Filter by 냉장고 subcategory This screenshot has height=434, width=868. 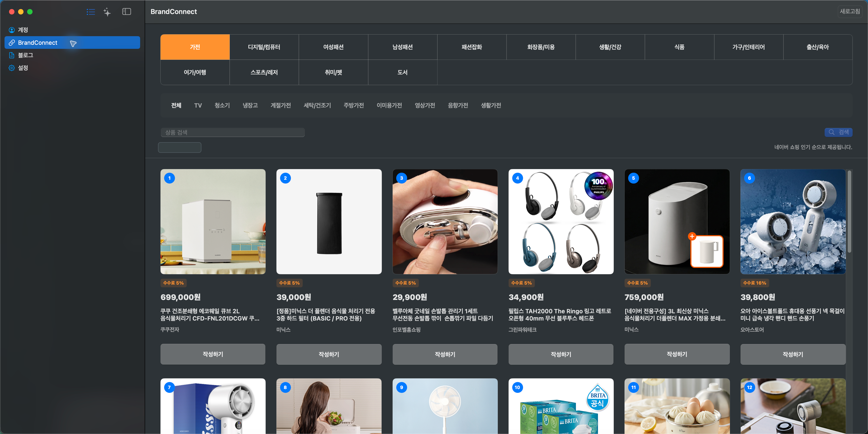tap(250, 106)
